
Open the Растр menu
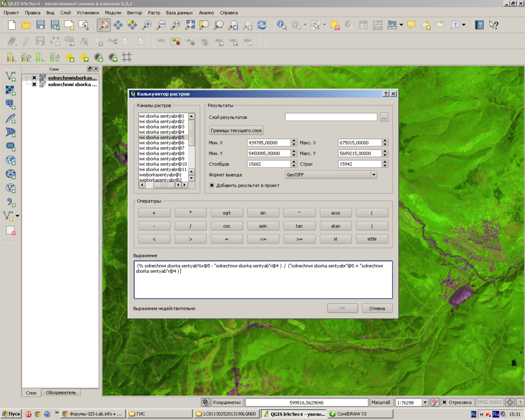pos(154,13)
